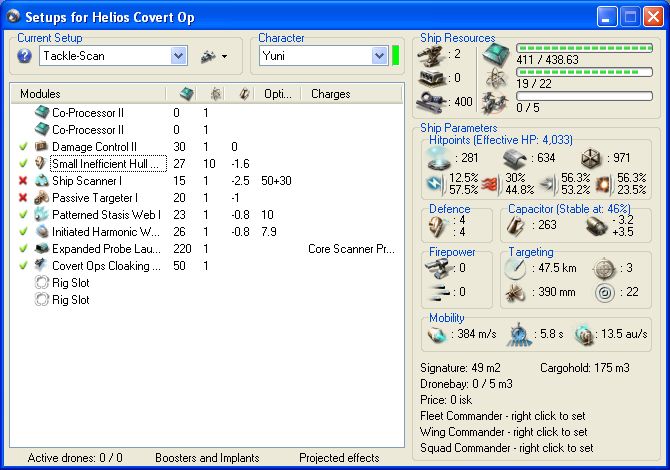670x470 pixels.
Task: Enable the Ship Scanner I red X
Action: pos(23,181)
